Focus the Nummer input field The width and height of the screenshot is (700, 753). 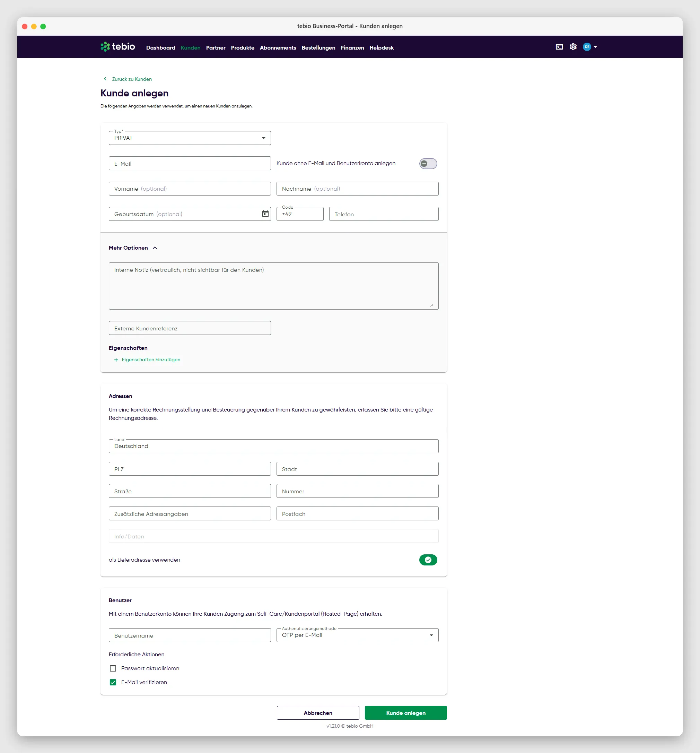tap(357, 491)
